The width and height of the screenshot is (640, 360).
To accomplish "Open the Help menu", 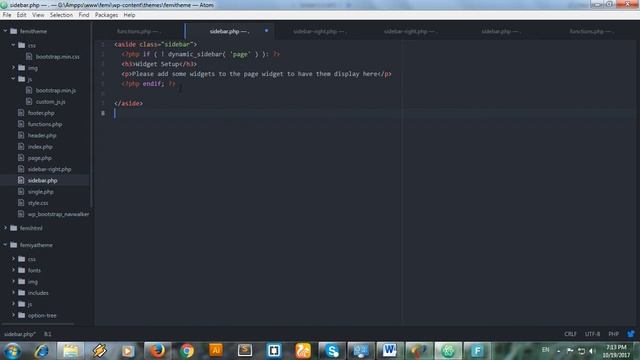I will 129,15.
